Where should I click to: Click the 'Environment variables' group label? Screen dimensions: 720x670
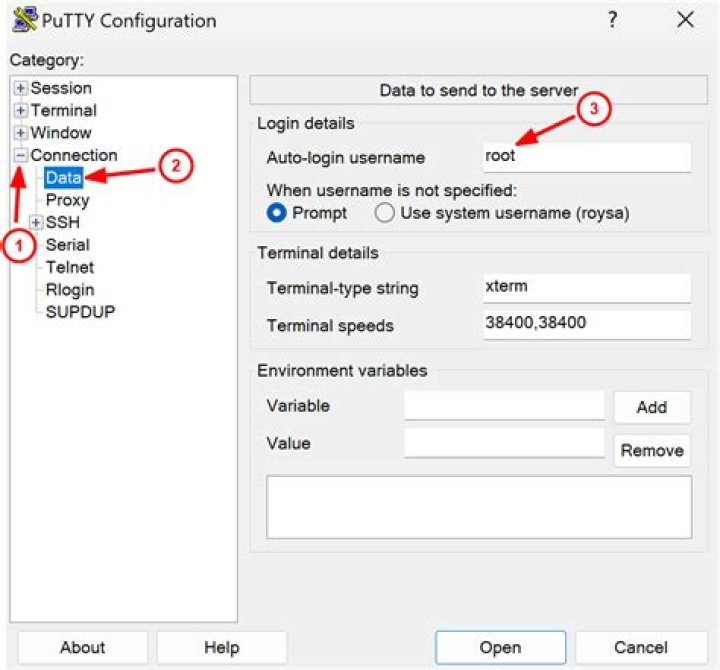[342, 371]
